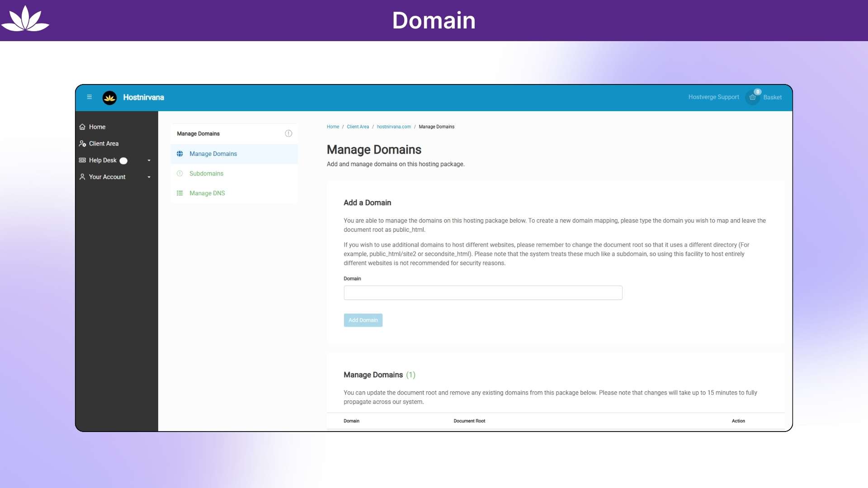Click the hamburger menu to collapse sidebar
This screenshot has width=868, height=488.
point(89,97)
